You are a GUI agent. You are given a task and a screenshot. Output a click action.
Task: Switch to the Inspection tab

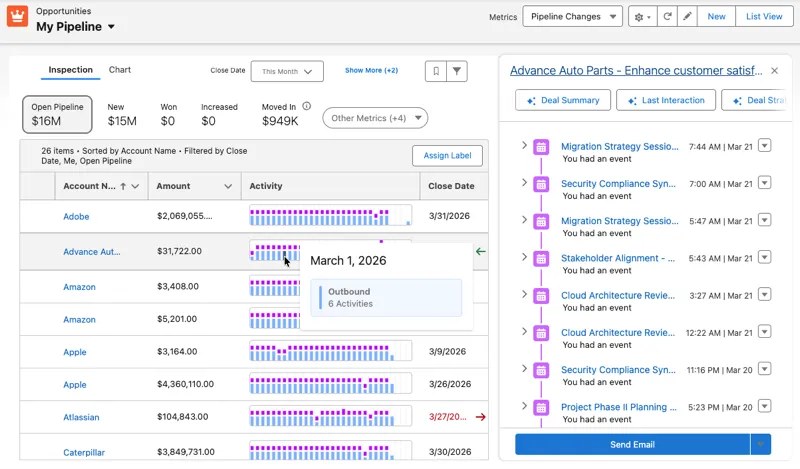70,70
